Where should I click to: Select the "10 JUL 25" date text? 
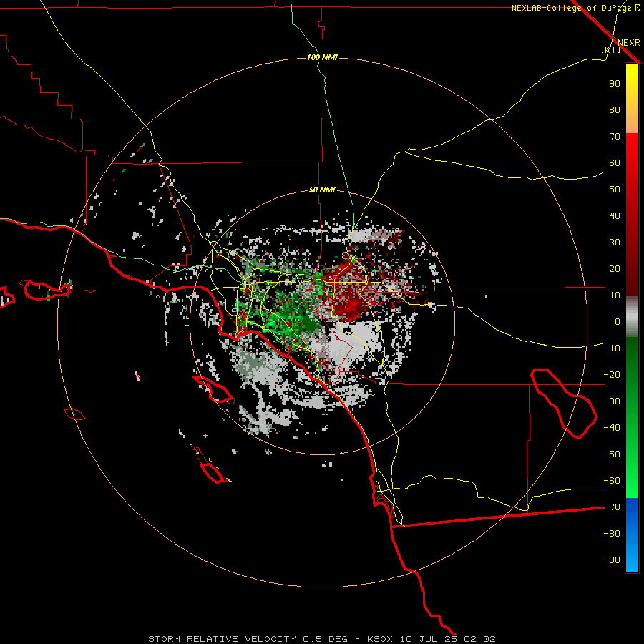coord(429,639)
